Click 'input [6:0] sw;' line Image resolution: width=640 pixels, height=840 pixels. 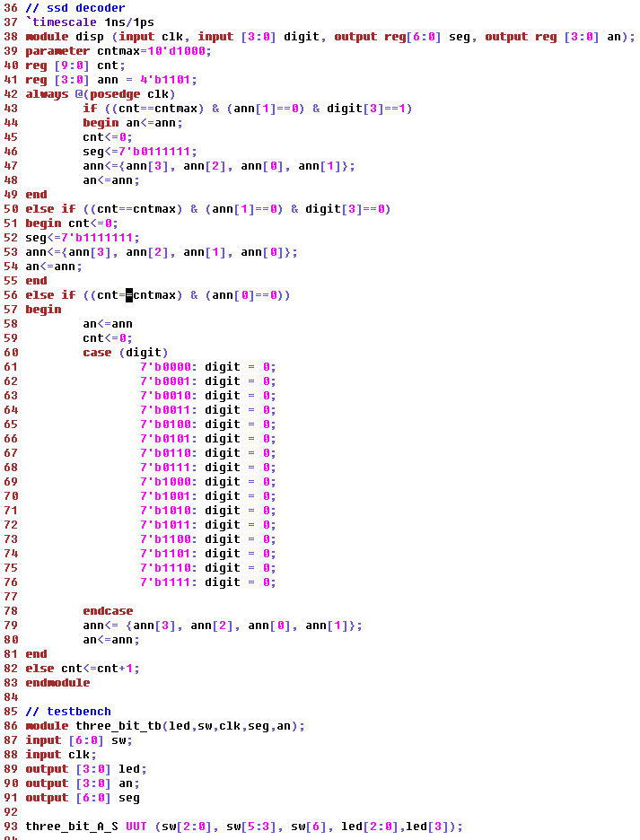79,740
